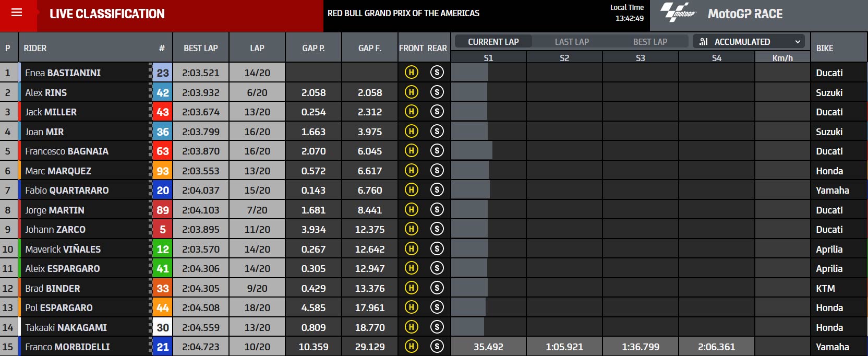Open the hamburger menu icon
868x356 pixels.
pyautogui.click(x=17, y=13)
